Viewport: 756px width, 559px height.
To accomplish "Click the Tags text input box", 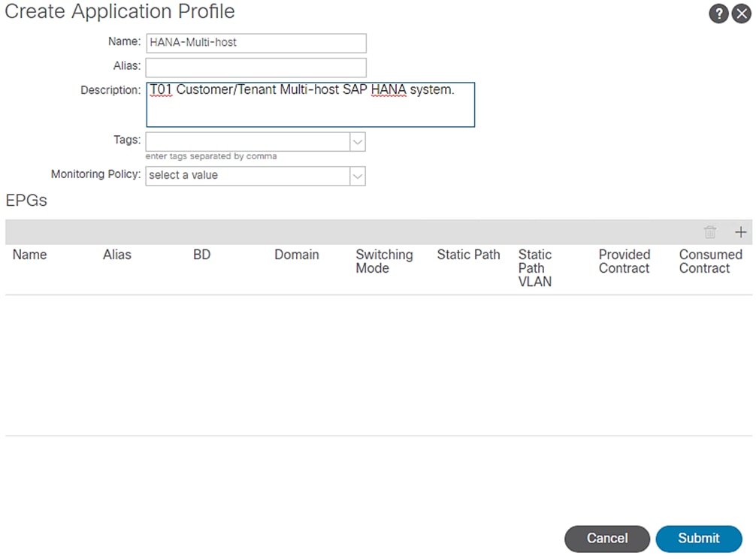I will 247,141.
